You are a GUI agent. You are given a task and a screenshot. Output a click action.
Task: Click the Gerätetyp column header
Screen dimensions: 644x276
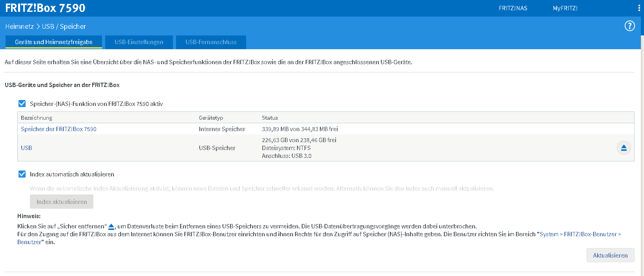click(x=211, y=118)
